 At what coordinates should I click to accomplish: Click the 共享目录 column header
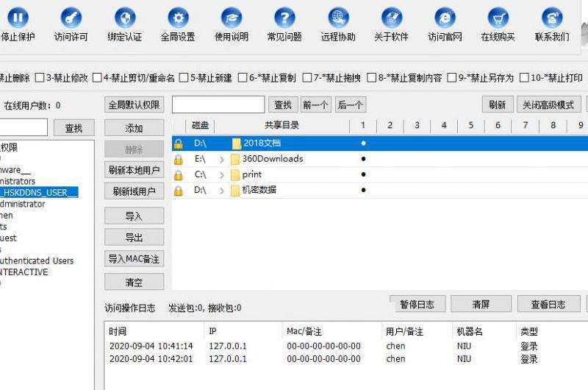pos(282,125)
